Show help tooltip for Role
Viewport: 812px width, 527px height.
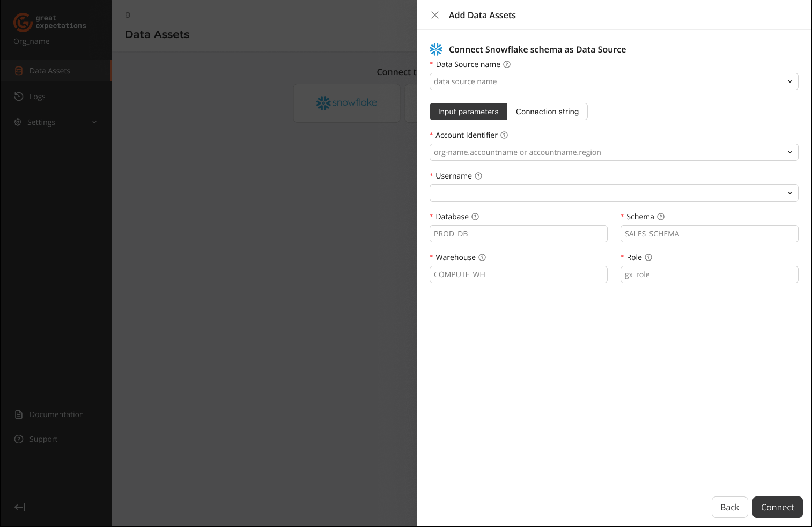[x=648, y=257]
